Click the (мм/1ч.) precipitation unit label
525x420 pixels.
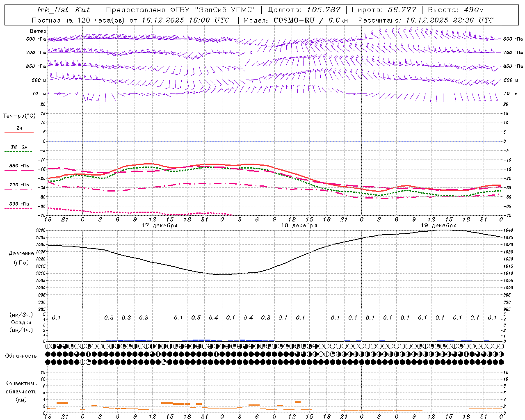coord(21,330)
